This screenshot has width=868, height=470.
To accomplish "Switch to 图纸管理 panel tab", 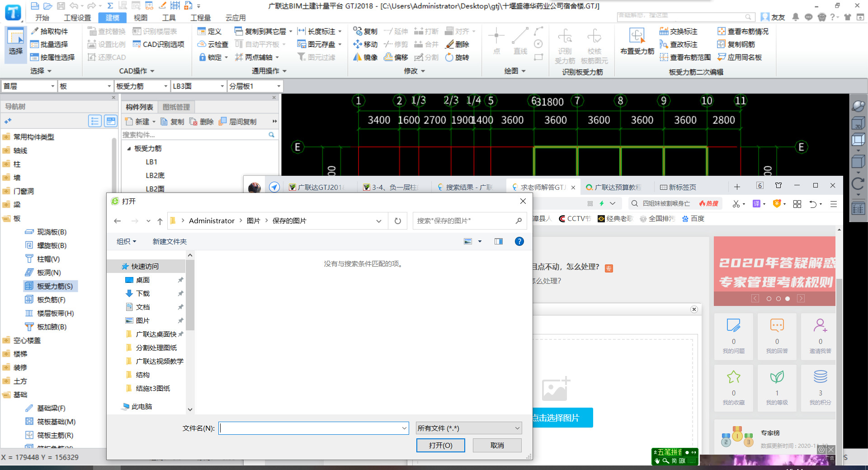I will (x=176, y=107).
